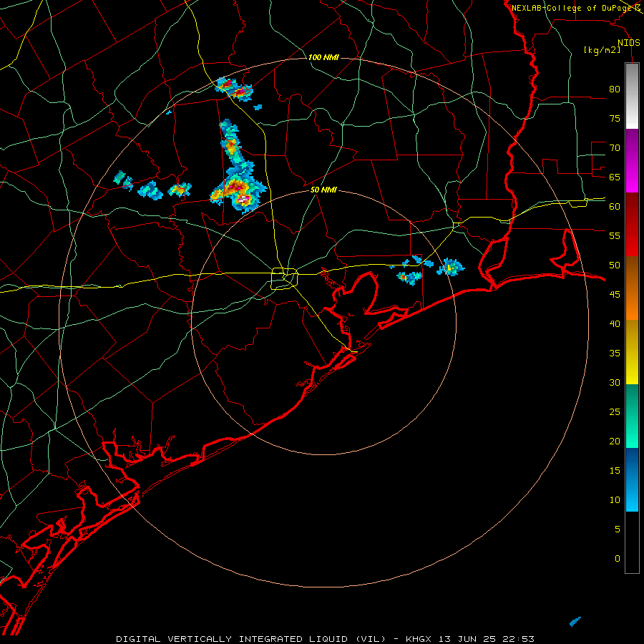Click the 65 value on color scale

(615, 177)
